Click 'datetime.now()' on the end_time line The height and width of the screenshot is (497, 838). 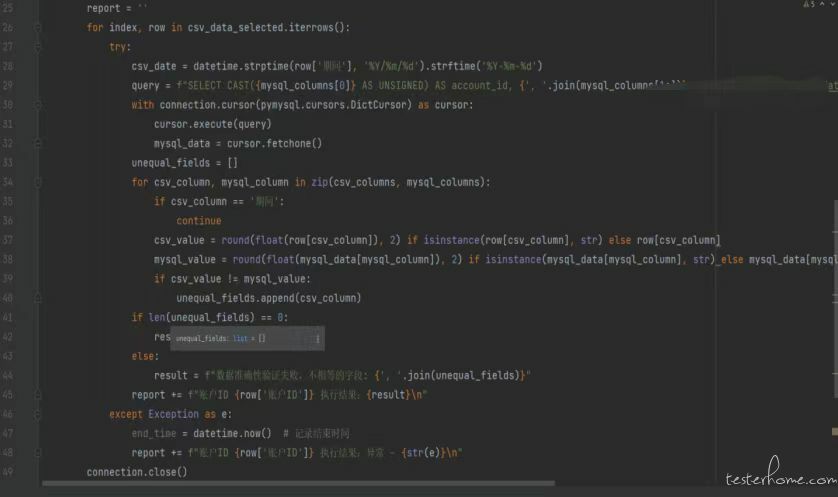pos(232,433)
